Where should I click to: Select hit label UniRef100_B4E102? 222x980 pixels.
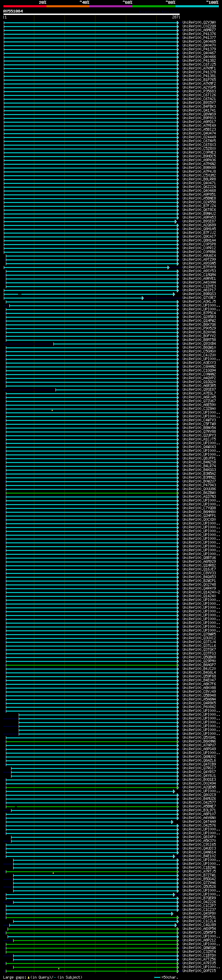point(199,856)
